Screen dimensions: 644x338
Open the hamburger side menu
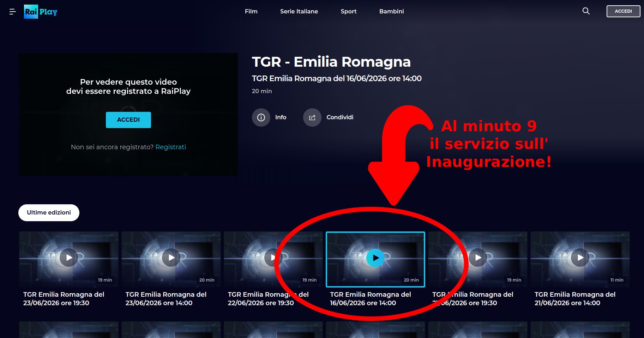pos(12,12)
